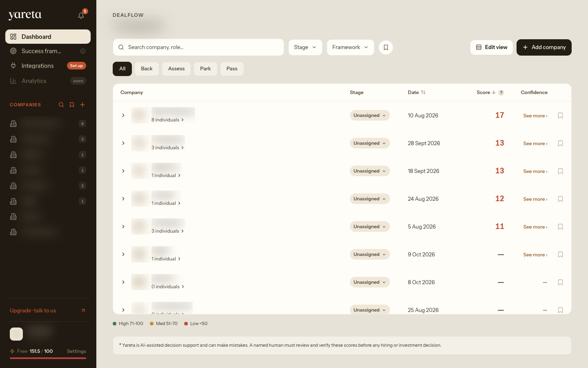
Task: Open sidebar company with 8 badge
Action: pyautogui.click(x=48, y=123)
